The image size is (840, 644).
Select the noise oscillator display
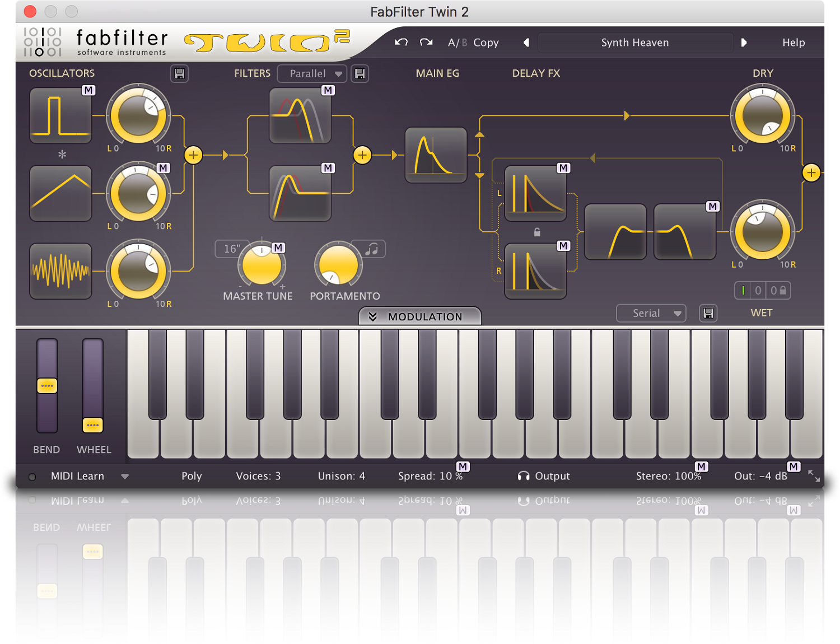60,271
